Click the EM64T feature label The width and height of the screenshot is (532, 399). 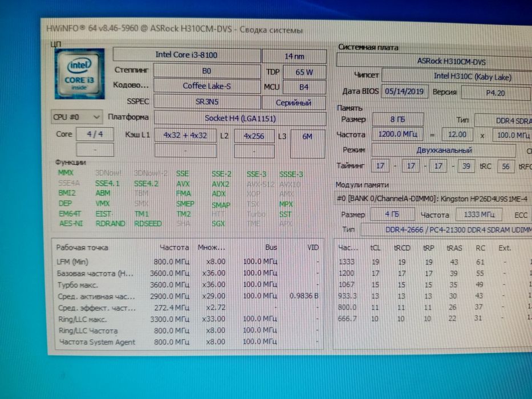(70, 214)
